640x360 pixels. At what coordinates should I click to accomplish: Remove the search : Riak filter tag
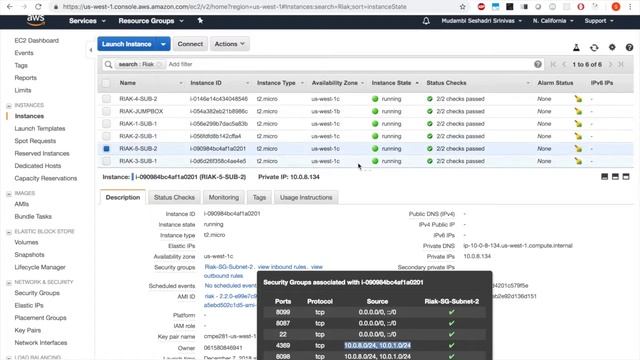tap(159, 64)
